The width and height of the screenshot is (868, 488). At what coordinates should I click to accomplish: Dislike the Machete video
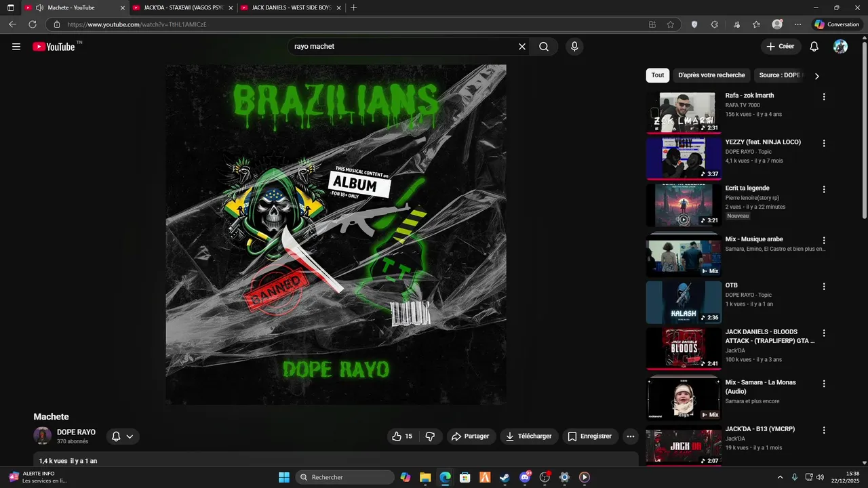point(430,436)
